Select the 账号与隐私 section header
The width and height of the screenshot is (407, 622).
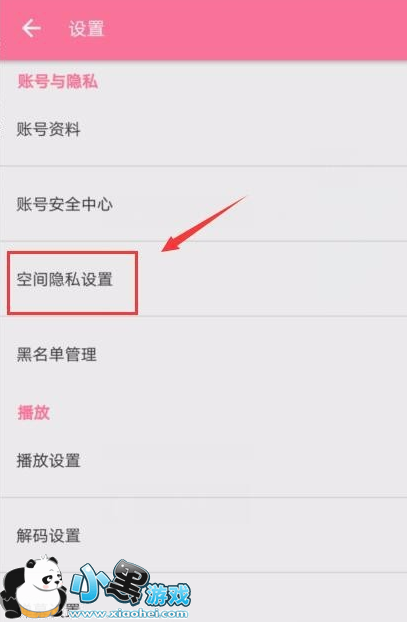click(x=58, y=81)
